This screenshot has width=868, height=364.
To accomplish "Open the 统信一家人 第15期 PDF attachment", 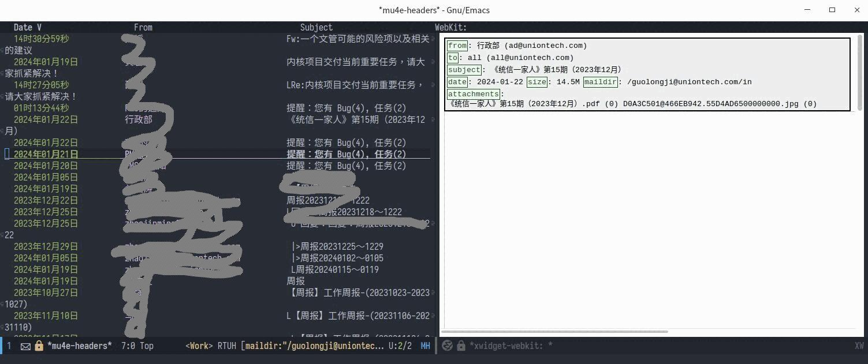I will (532, 104).
